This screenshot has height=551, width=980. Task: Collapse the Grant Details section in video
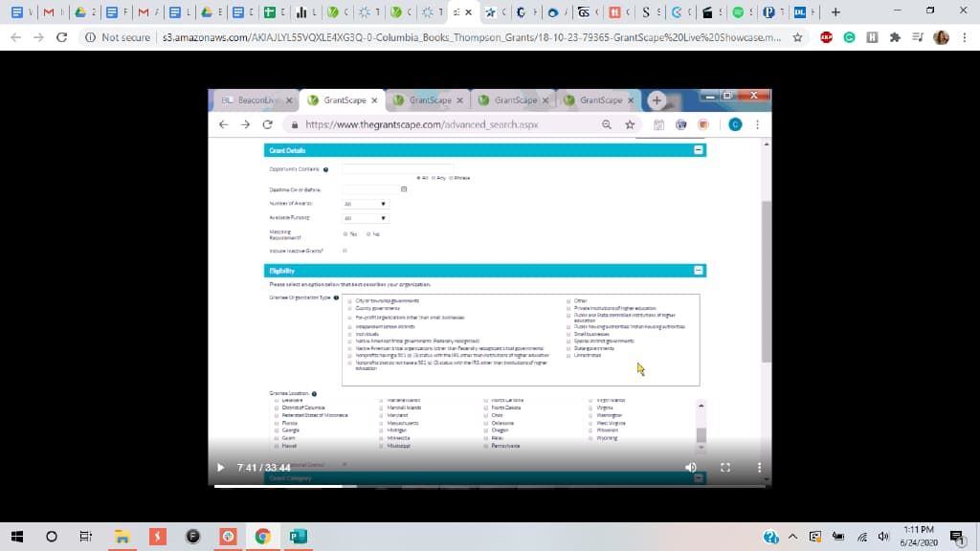(x=698, y=150)
